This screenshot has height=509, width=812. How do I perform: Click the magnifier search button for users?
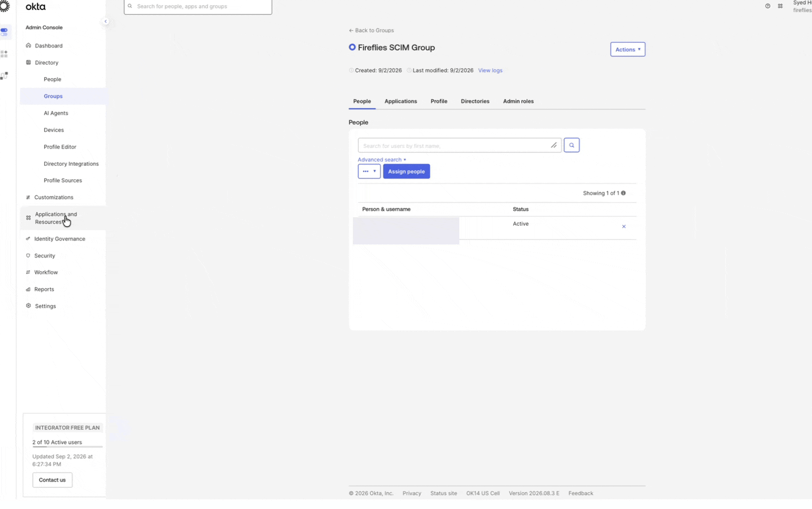[571, 145]
